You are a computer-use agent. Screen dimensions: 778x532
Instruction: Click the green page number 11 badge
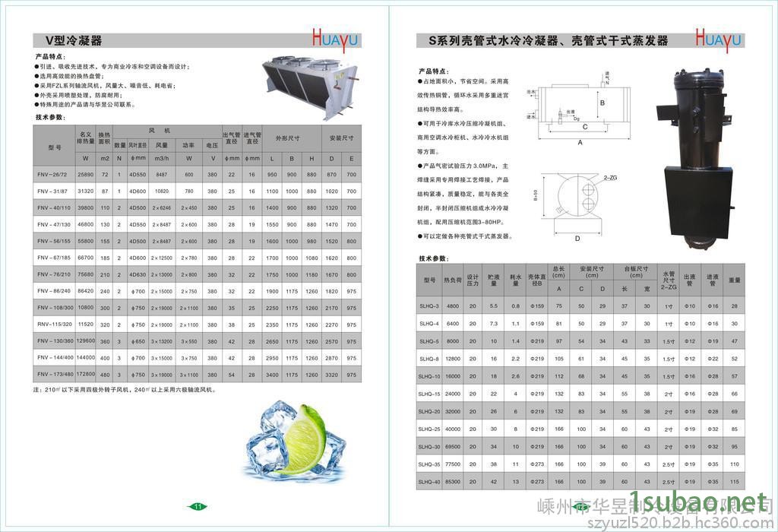click(x=198, y=507)
